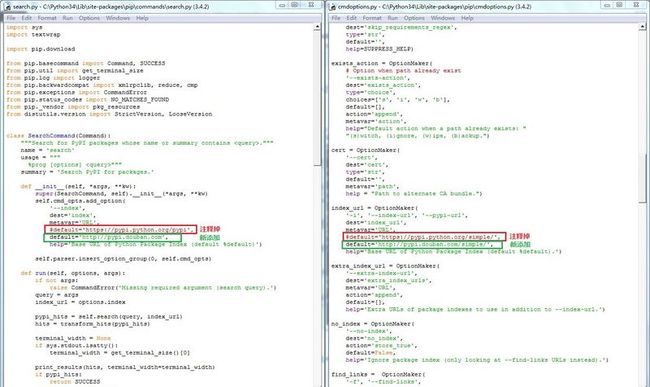Click the cmdoptions.py window title icon
Viewport: 650px width, 387px height.
point(332,6)
